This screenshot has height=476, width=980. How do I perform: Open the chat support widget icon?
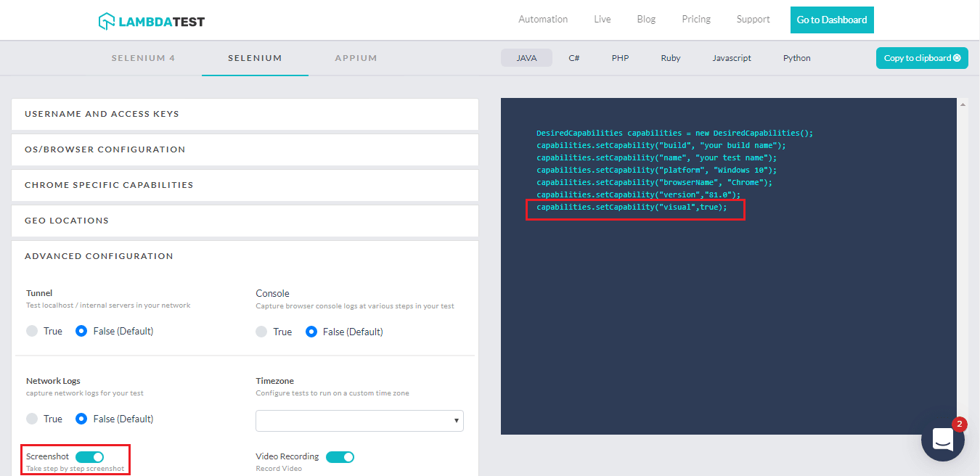point(942,439)
